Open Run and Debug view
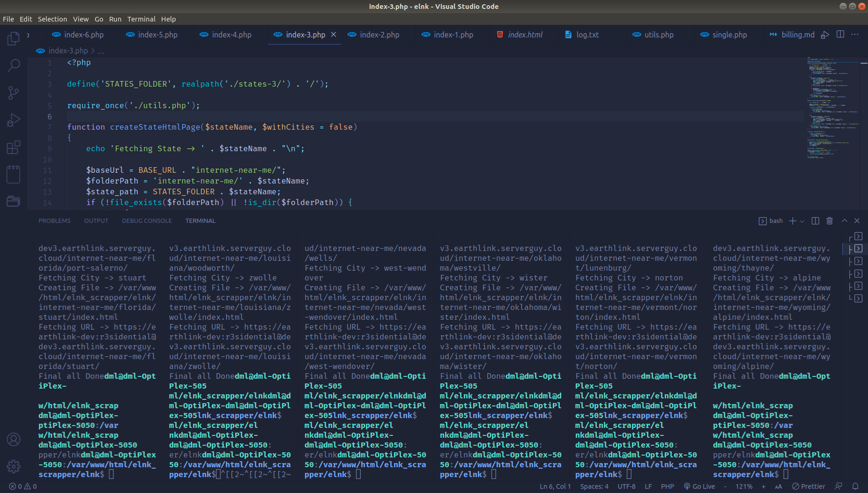 [x=14, y=120]
